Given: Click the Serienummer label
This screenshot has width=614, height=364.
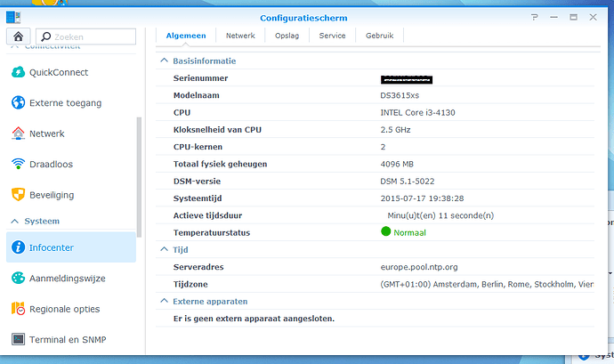Looking at the screenshot, I should [x=200, y=78].
